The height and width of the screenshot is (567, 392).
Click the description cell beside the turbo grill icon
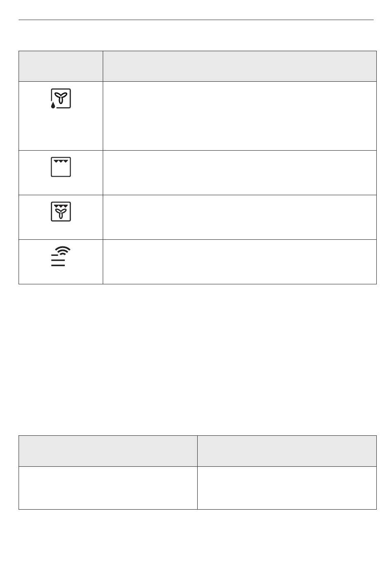point(240,217)
